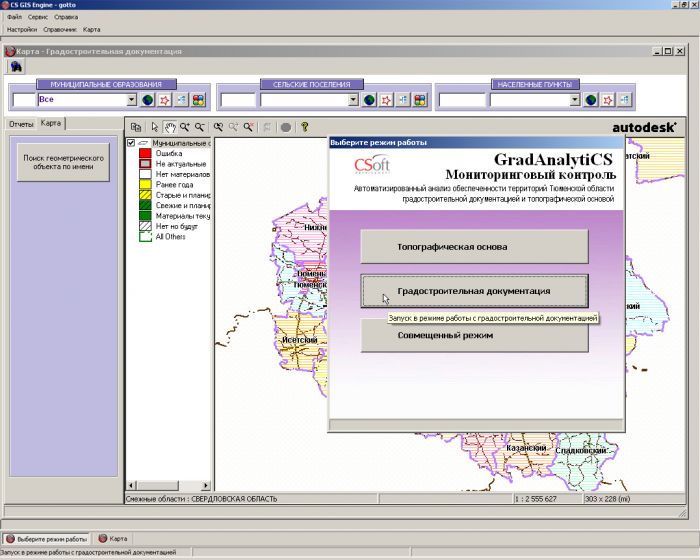Open the Сельские поселения combo box dropdown
This screenshot has width=700, height=560.
(x=353, y=100)
